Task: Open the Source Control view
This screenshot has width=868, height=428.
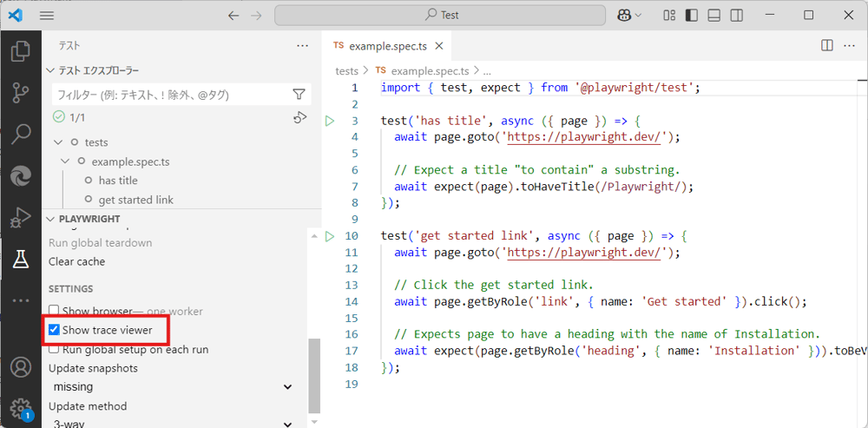Action: 21,93
